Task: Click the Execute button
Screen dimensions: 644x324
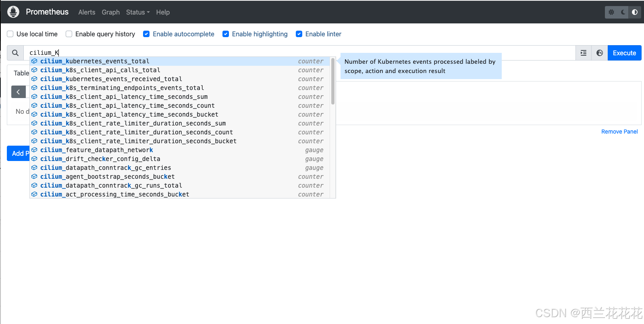Action: click(624, 53)
